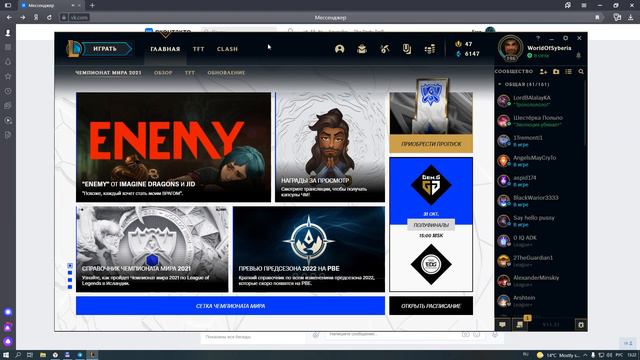The height and width of the screenshot is (360, 640).
Task: Click ОТКРЫТЬ РАСПИСАНИЕ button
Action: [x=431, y=306]
